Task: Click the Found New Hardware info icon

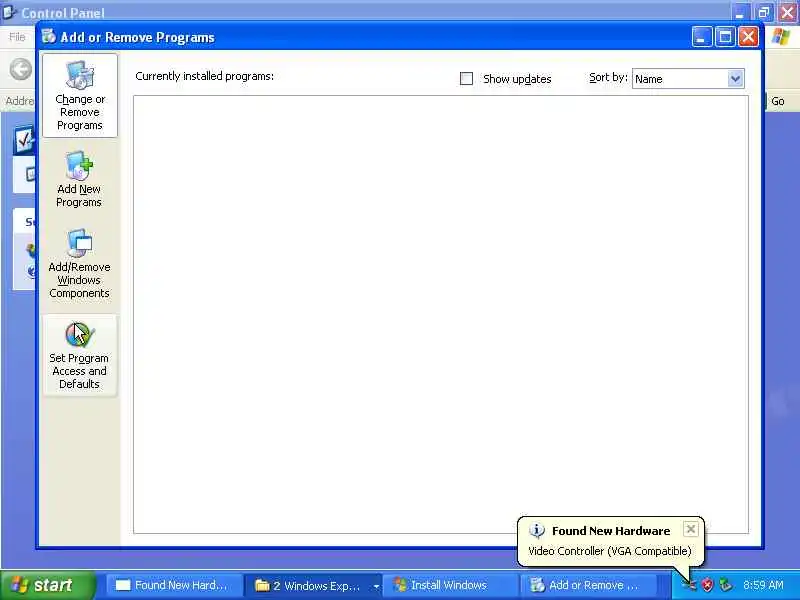Action: pos(537,531)
